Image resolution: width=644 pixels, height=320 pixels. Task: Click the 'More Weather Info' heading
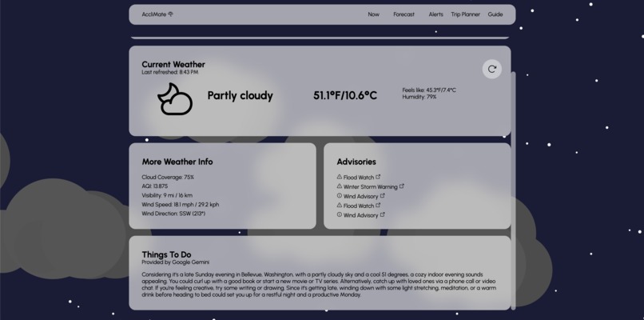coord(177,162)
